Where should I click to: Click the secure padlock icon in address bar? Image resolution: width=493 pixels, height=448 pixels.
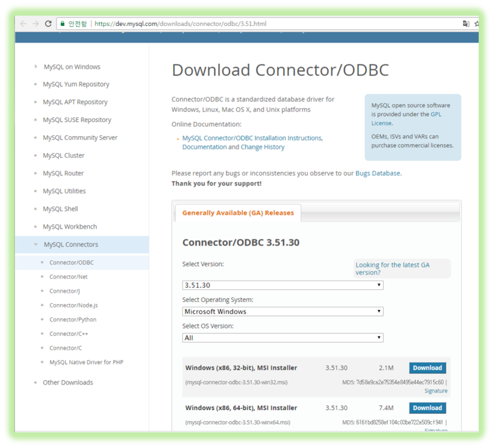(63, 23)
